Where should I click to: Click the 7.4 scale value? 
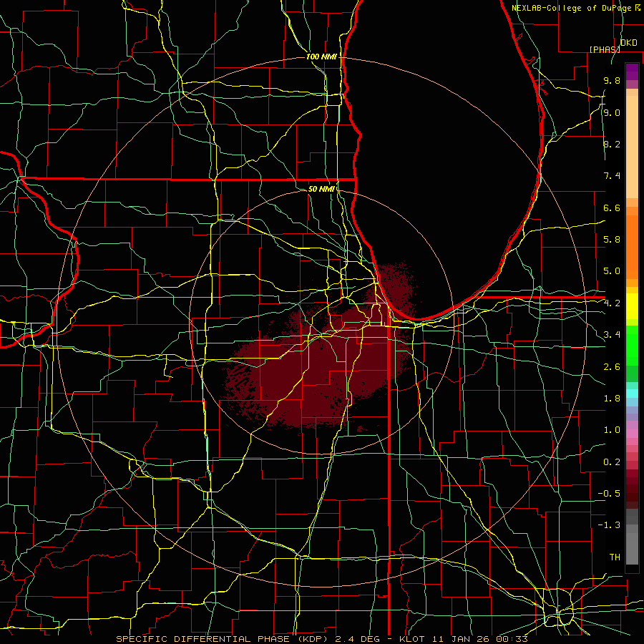point(612,176)
